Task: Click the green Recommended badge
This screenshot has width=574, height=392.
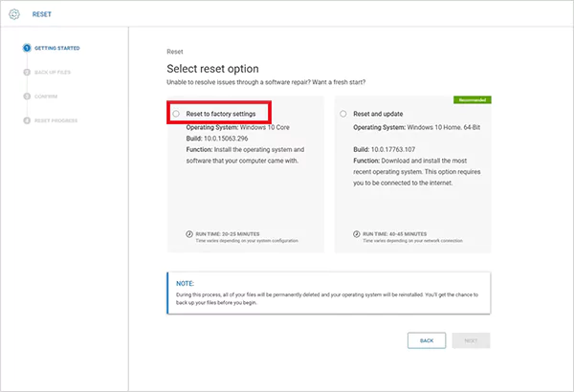Action: click(x=473, y=100)
